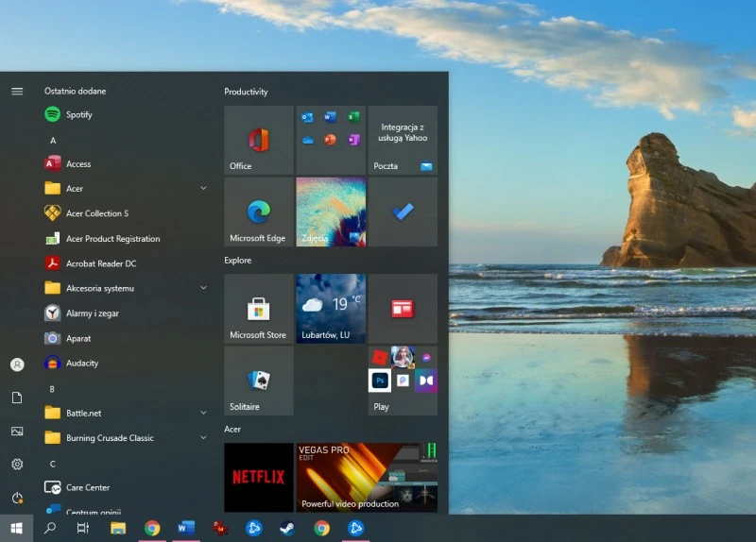Open the Lubartów weather tile
Image resolution: width=756 pixels, height=542 pixels.
(x=331, y=309)
